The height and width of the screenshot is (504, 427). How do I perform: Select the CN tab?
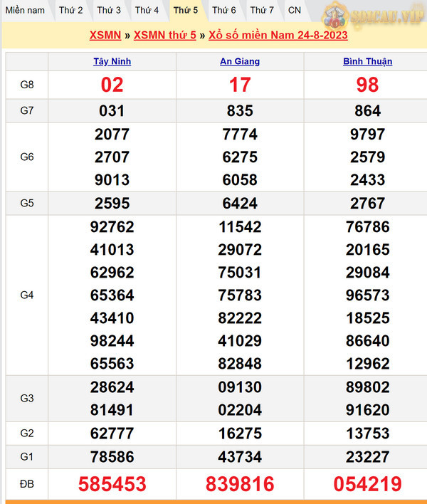294,10
